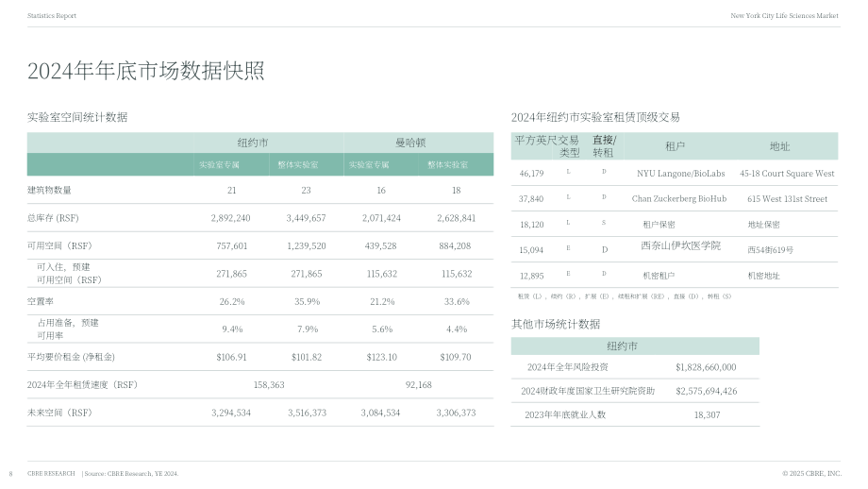Select the value 2,628,841
This screenshot has width=868, height=489.
(456, 218)
